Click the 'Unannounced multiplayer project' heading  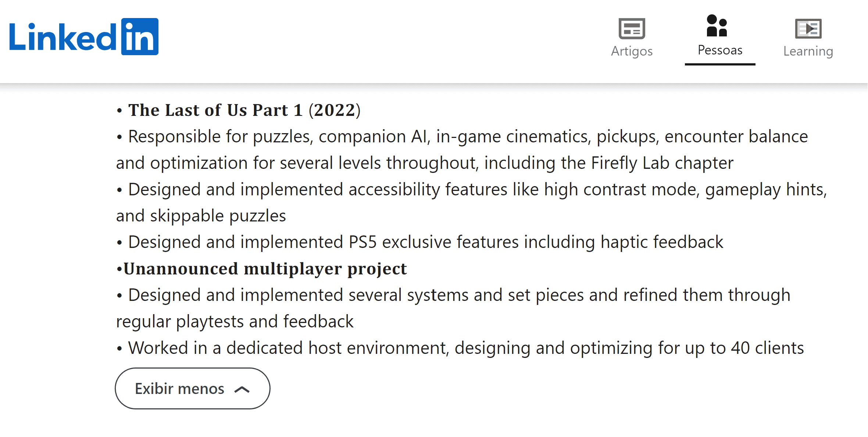[x=265, y=269]
